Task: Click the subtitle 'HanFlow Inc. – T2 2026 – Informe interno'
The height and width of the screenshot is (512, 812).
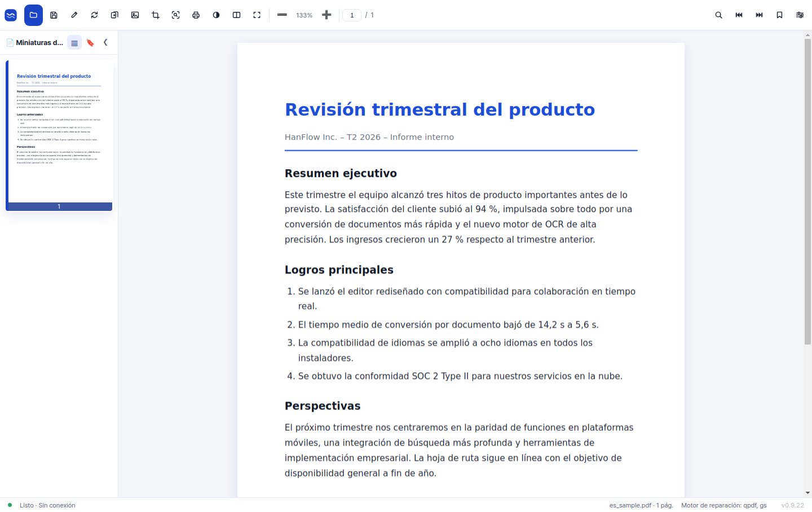Action: click(369, 137)
